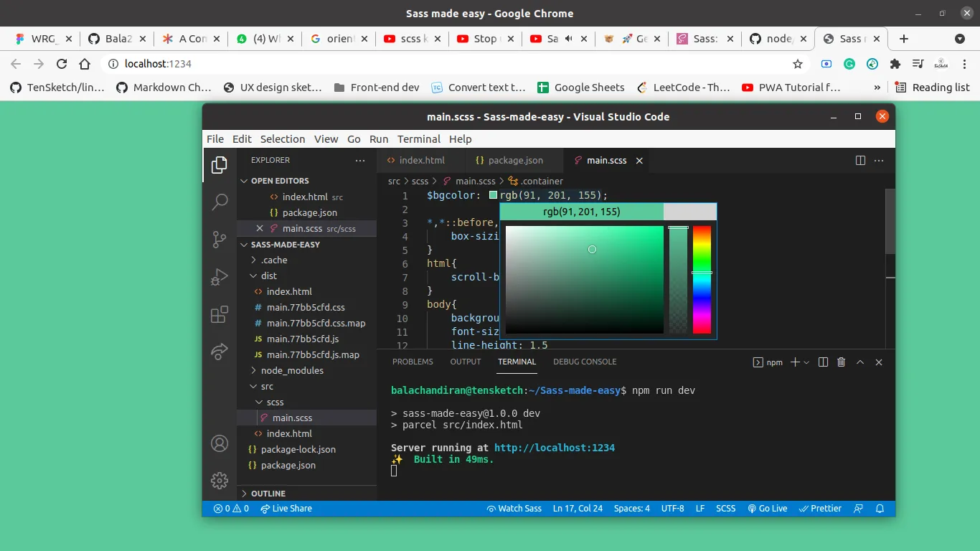The height and width of the screenshot is (551, 980).
Task: Toggle Watch Sass in status bar
Action: (x=514, y=509)
